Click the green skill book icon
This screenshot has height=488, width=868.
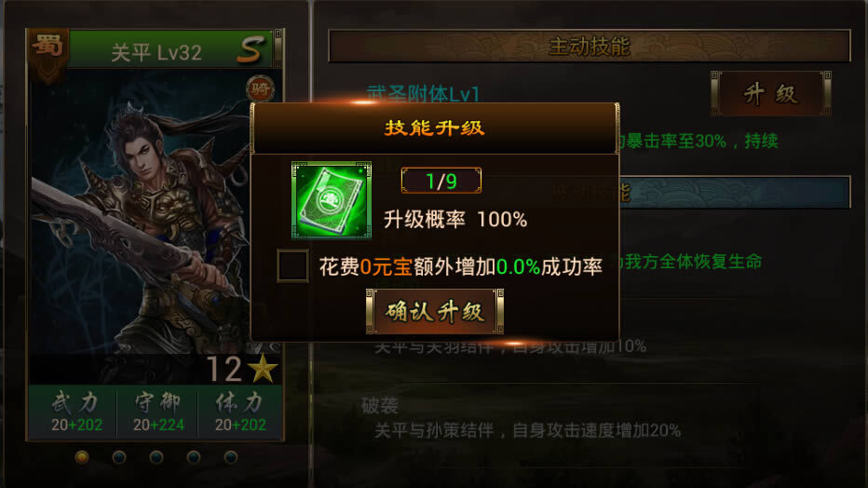(x=331, y=199)
